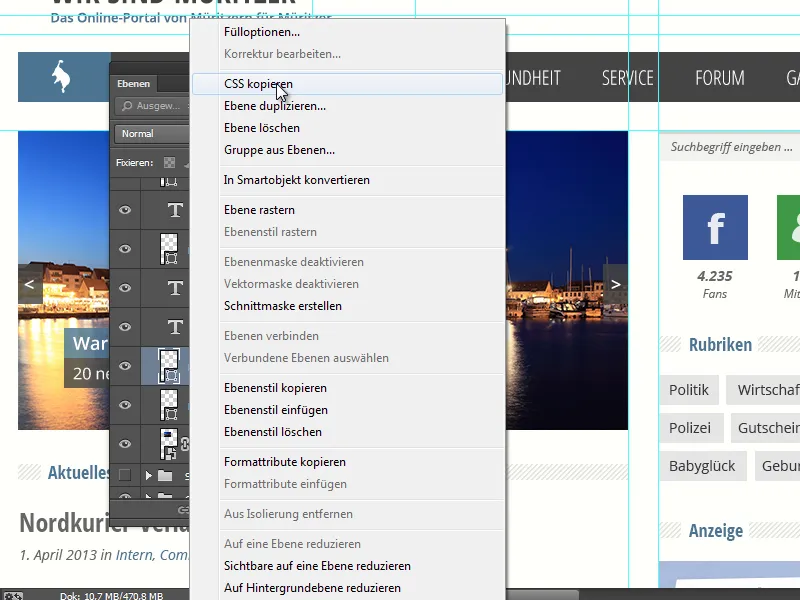The height and width of the screenshot is (600, 800).
Task: Click the link icon beside the smart object thumbnail
Action: coord(185,444)
